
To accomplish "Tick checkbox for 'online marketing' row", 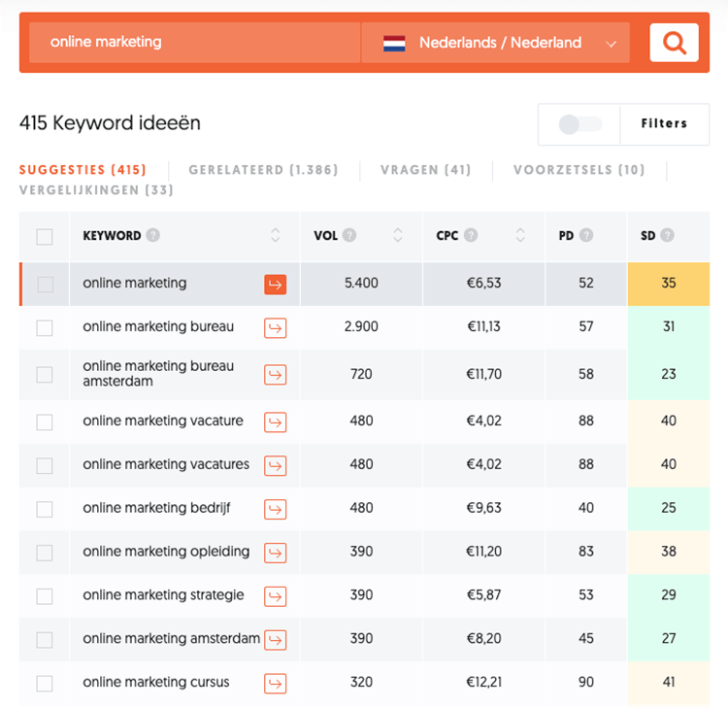I will (45, 285).
